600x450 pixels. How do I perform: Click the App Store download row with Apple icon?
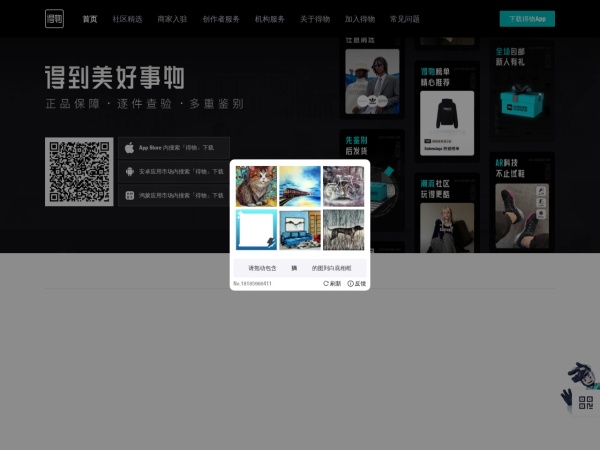tap(174, 148)
